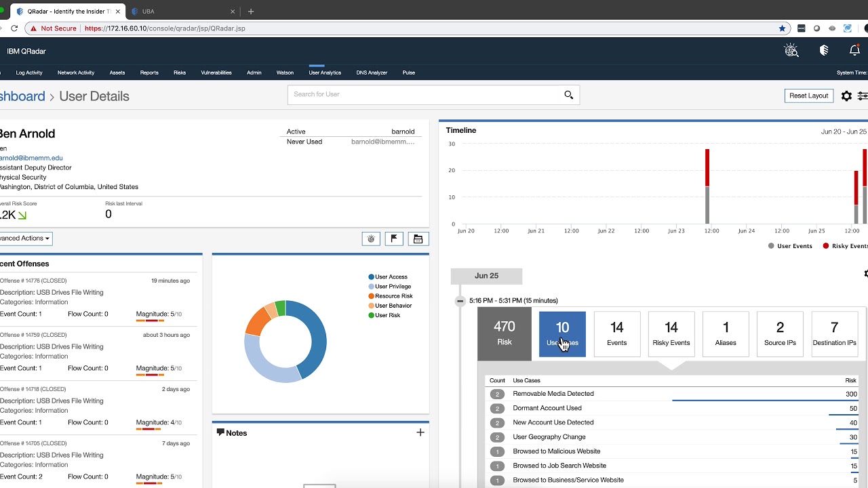Image resolution: width=868 pixels, height=488 pixels.
Task: Switch to the UBA browser tab
Action: (x=183, y=12)
